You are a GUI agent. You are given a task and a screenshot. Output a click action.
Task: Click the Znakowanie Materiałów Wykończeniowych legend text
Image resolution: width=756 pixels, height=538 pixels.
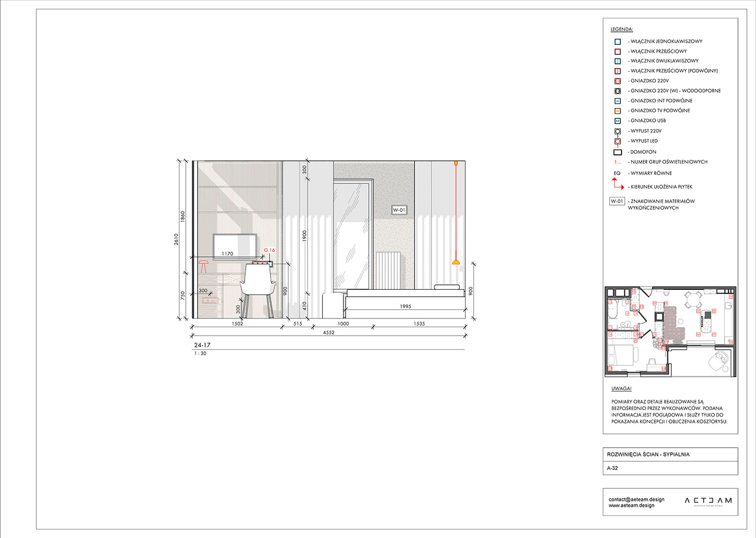tap(661, 205)
